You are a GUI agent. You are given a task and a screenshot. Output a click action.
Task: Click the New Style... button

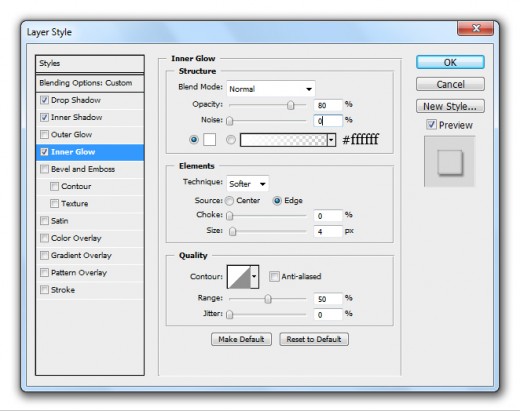[x=450, y=106]
